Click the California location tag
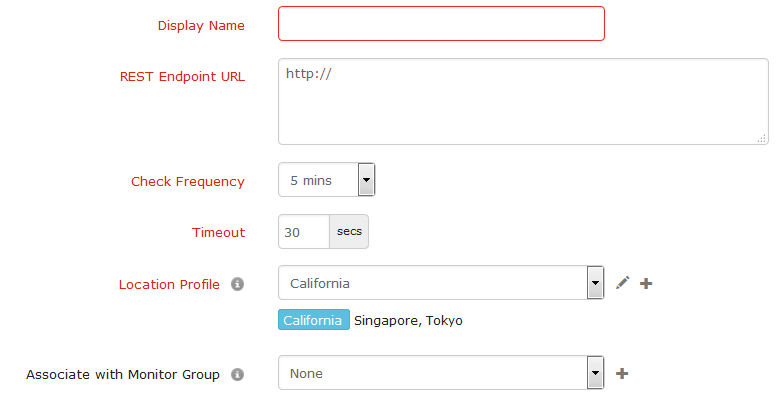Image resolution: width=782 pixels, height=418 pixels. (314, 321)
